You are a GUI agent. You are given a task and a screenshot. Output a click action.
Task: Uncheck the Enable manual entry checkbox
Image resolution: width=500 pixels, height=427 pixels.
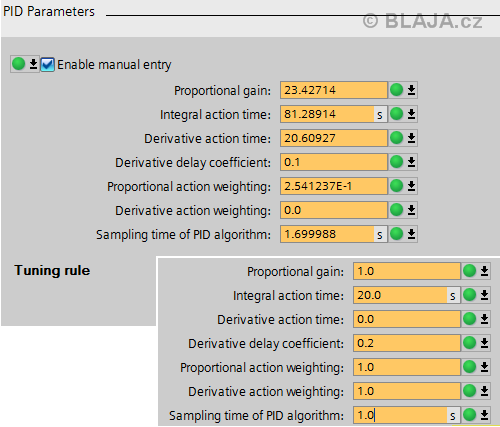(47, 64)
